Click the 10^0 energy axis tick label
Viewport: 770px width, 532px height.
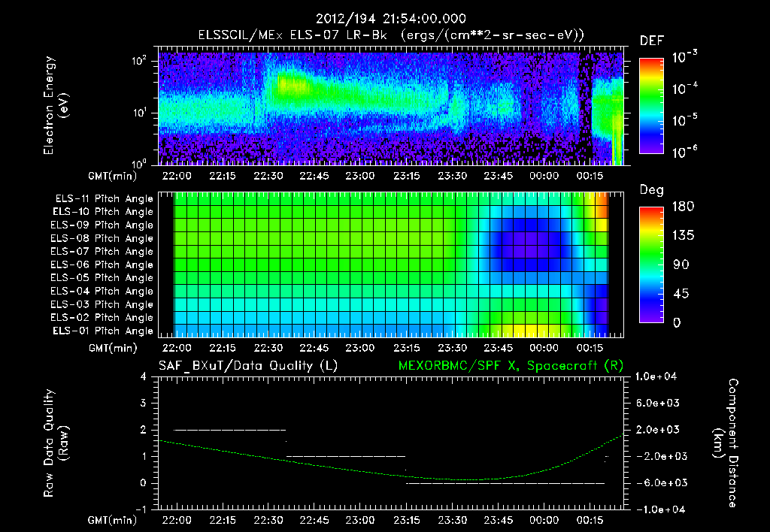pos(140,164)
